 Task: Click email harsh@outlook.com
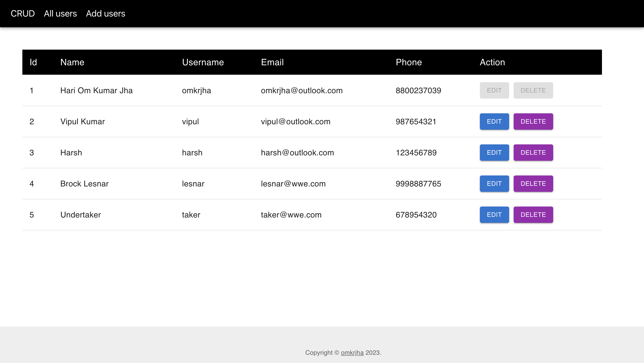[297, 153]
